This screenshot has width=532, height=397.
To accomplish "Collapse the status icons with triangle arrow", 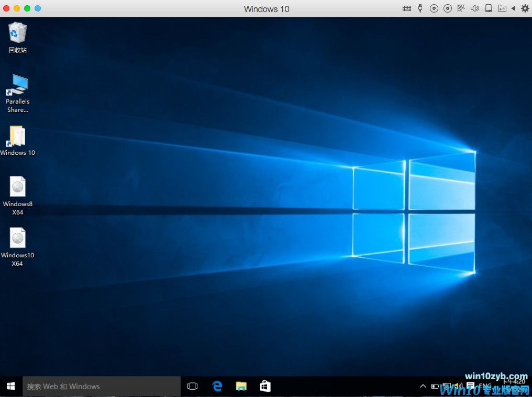I will tap(514, 8).
